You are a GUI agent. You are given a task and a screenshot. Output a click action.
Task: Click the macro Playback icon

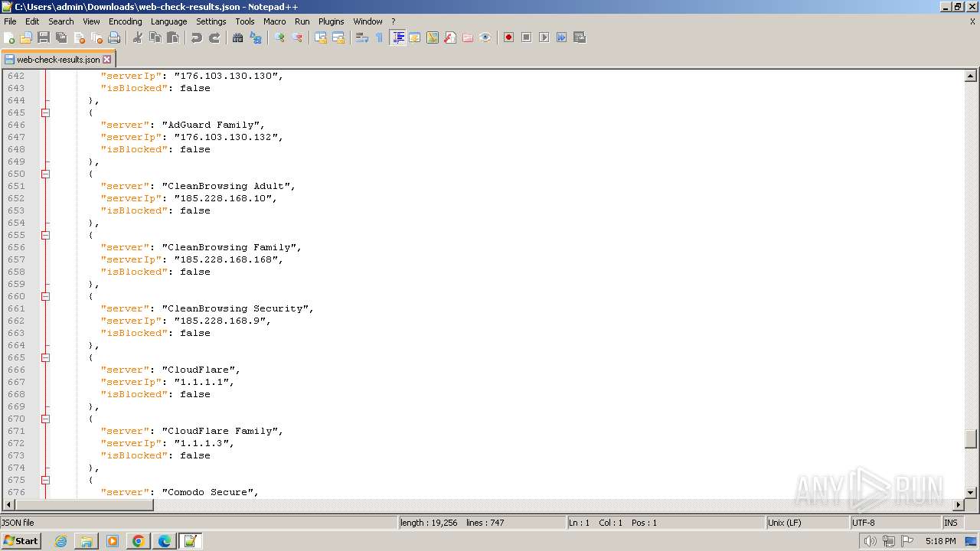[544, 37]
